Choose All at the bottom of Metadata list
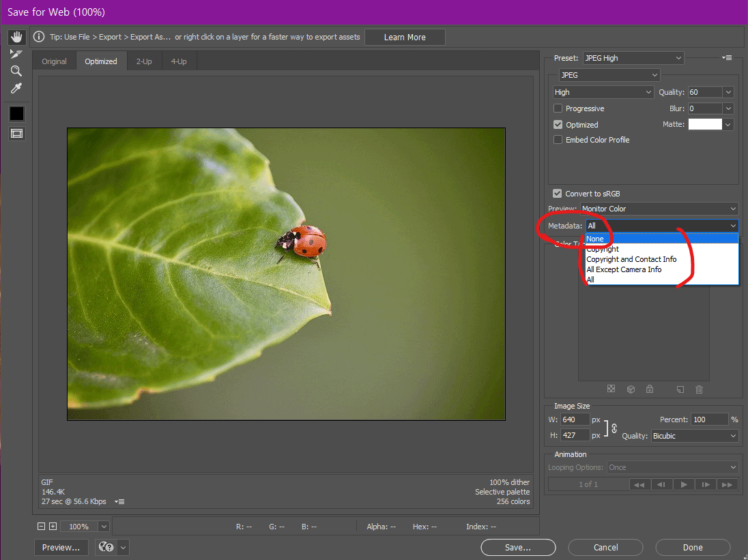 661,280
